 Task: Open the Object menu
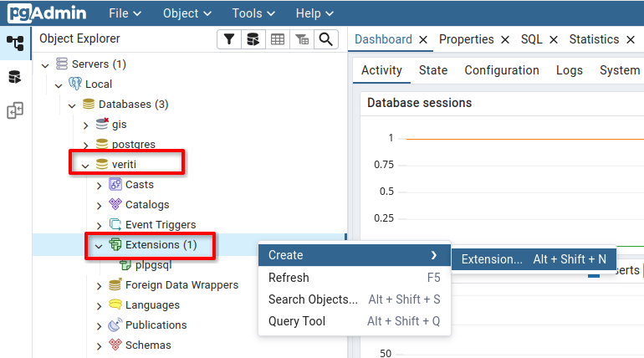[x=187, y=13]
